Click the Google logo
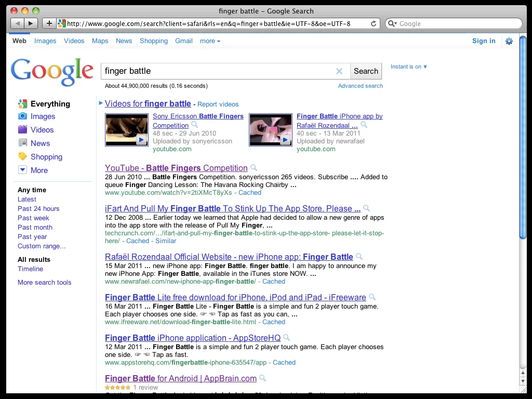 click(x=52, y=72)
